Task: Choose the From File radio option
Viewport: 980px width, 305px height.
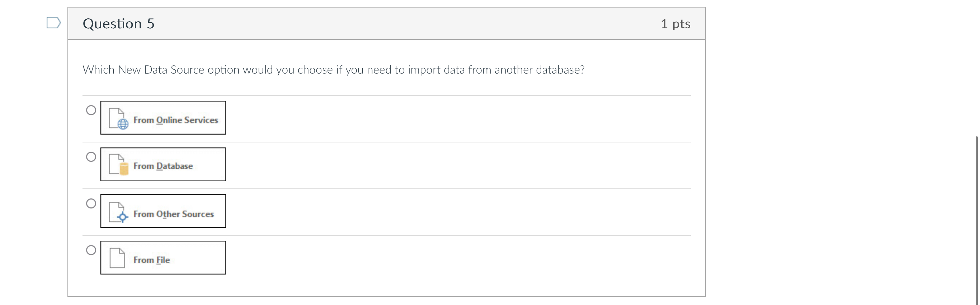Action: click(x=91, y=250)
